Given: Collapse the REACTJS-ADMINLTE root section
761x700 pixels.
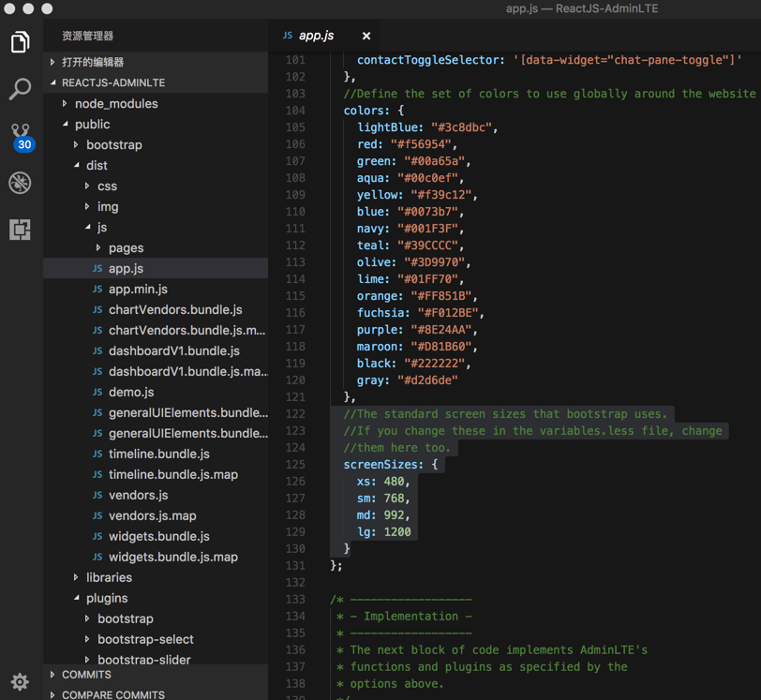Looking at the screenshot, I should tap(112, 82).
